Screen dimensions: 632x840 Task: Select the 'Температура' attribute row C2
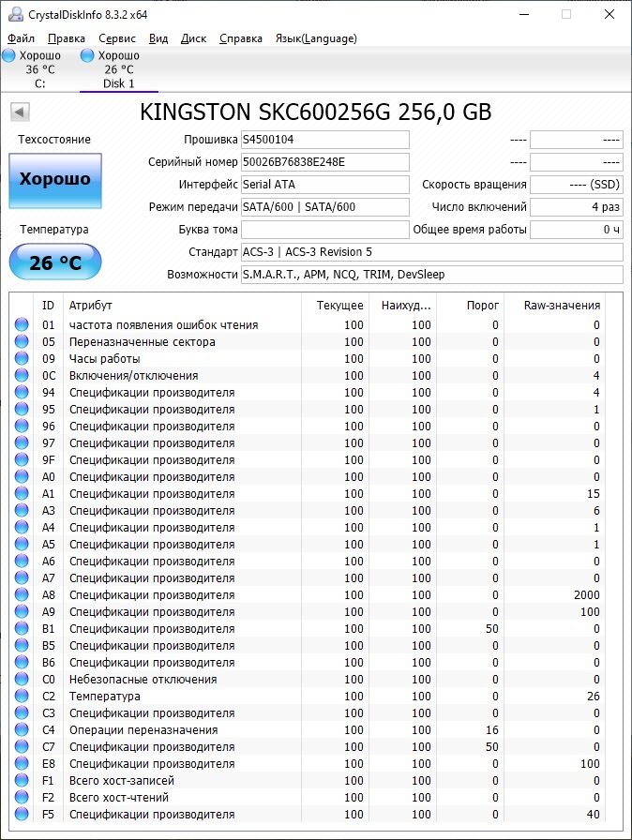308,696
